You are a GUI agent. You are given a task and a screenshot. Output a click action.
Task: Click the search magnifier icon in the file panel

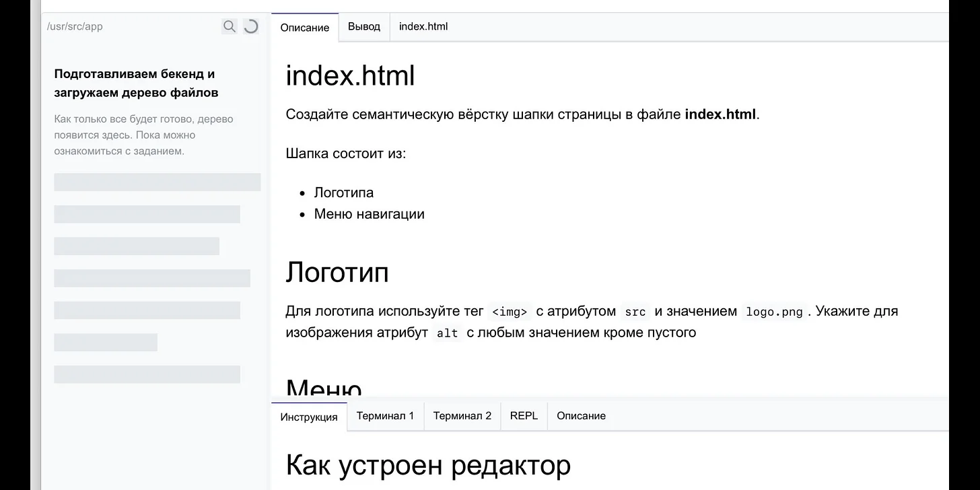tap(230, 26)
